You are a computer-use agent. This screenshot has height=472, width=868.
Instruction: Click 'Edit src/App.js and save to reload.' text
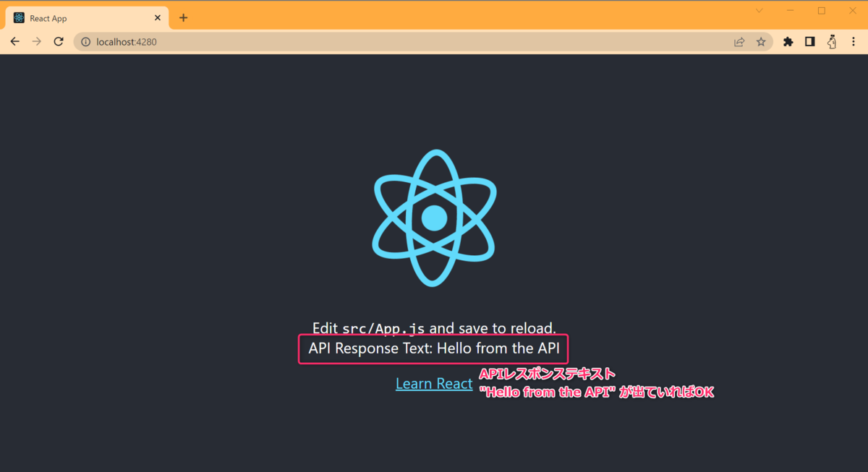click(434, 328)
